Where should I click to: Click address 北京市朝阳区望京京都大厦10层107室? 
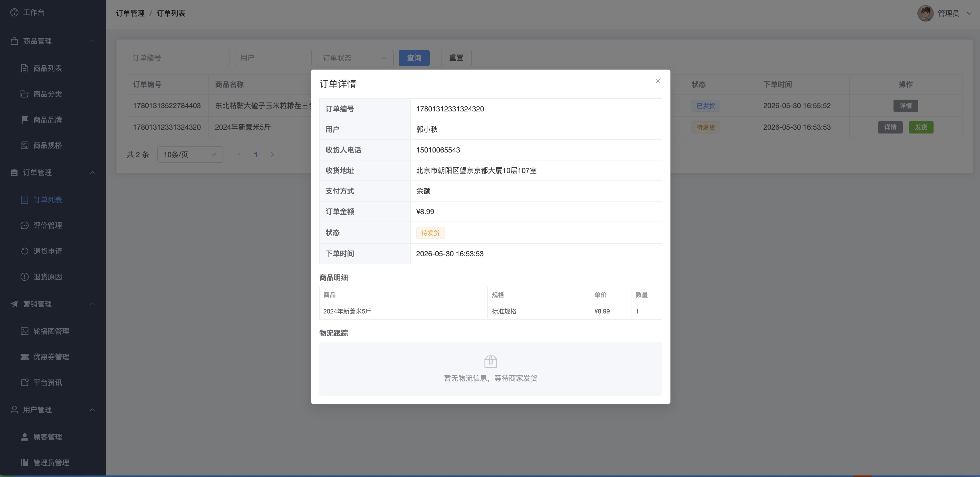tap(476, 171)
